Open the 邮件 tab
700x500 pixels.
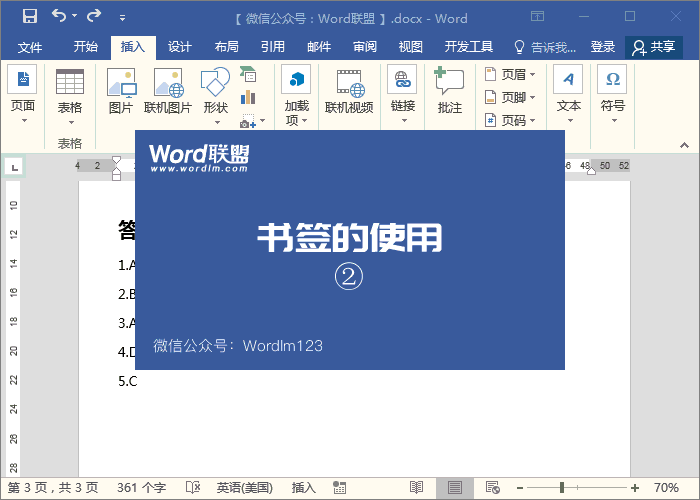click(x=319, y=47)
